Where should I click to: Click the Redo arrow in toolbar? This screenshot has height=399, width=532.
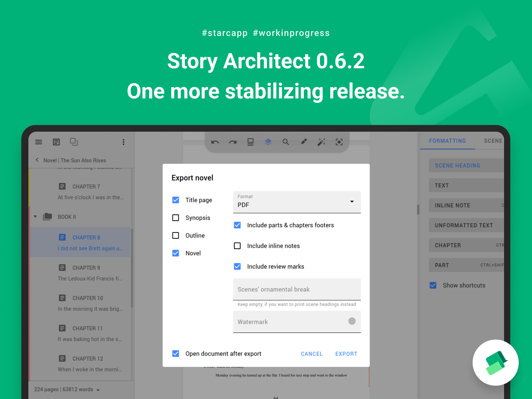tap(233, 142)
